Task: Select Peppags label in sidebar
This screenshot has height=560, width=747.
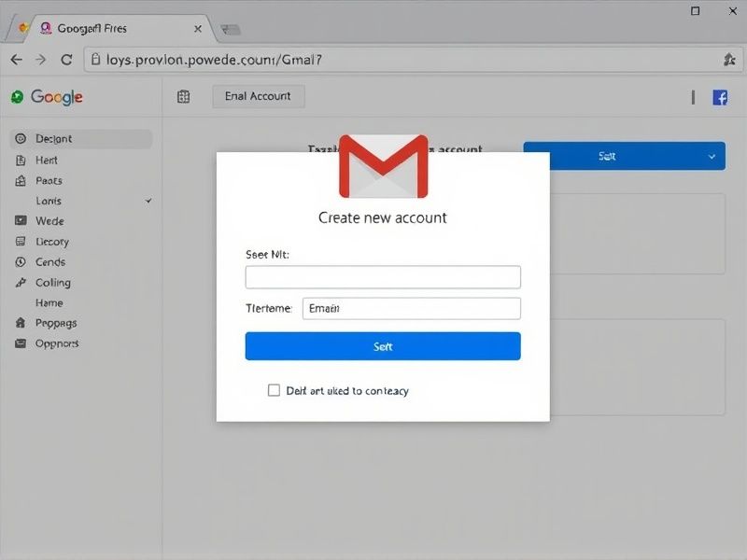Action: pyautogui.click(x=56, y=323)
